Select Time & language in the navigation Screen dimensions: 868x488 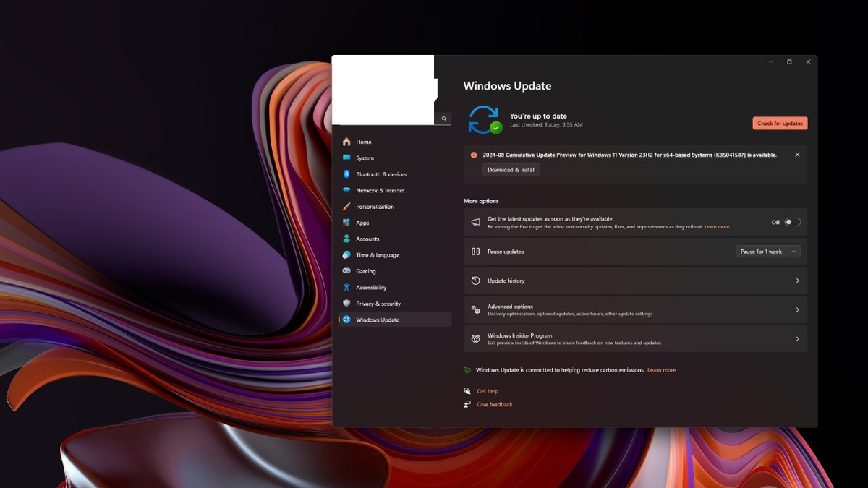coord(348,254)
